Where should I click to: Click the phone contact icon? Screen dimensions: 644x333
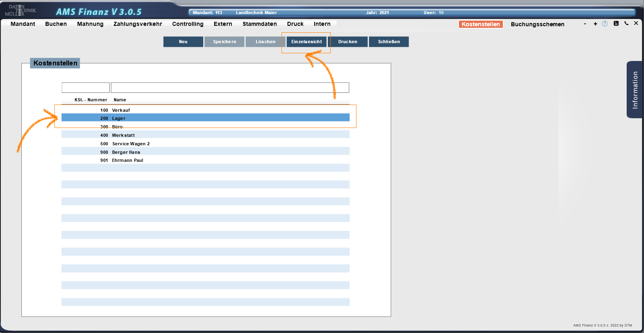626,23
